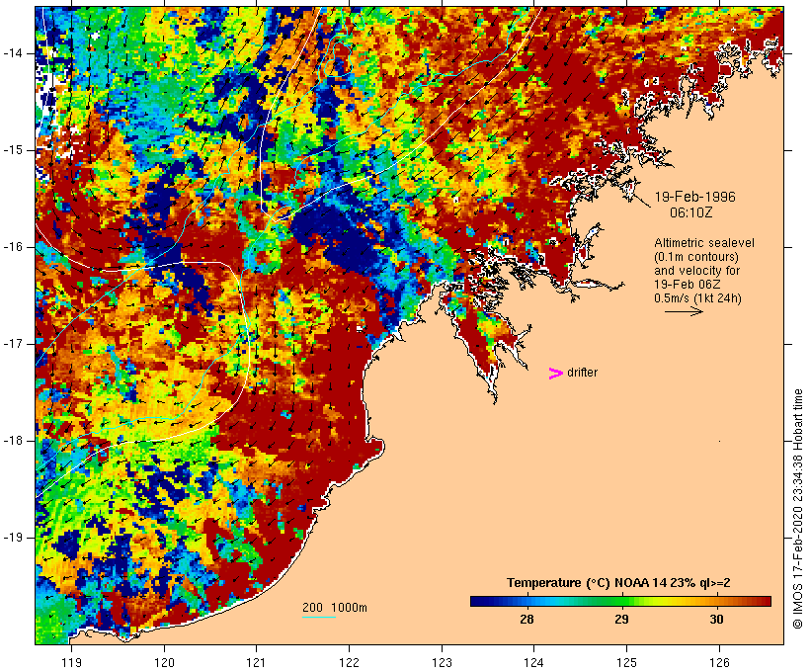
Task: Click the latitude axis label "-19"
Action: pos(12,538)
